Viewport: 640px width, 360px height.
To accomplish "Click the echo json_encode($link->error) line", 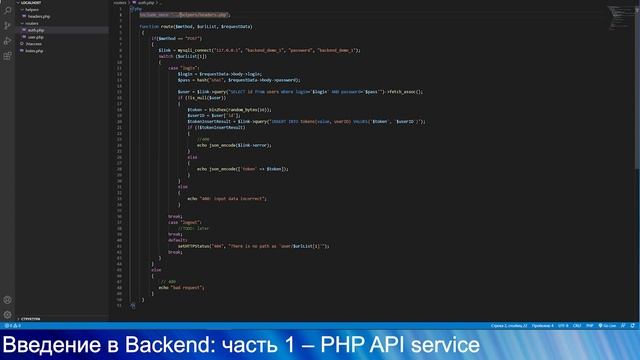I will (234, 145).
